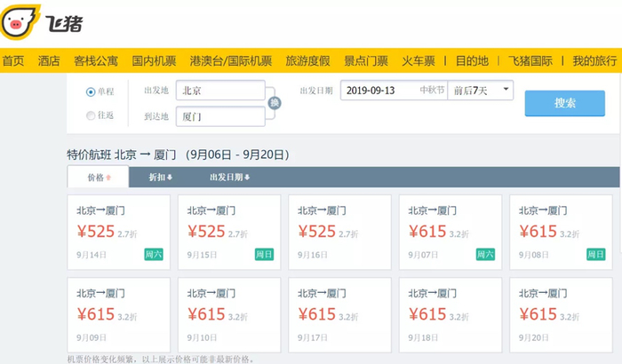Click the 出发地 input showing 北京

tap(220, 91)
